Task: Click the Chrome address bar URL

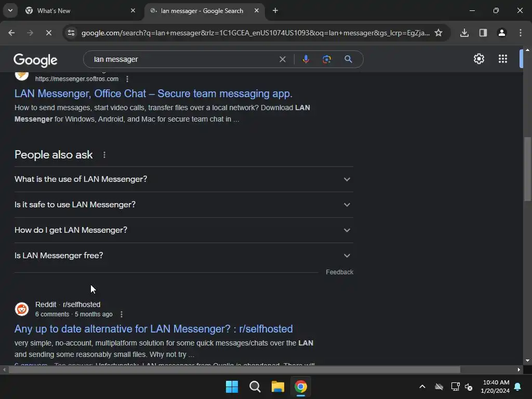Action: tap(255, 33)
